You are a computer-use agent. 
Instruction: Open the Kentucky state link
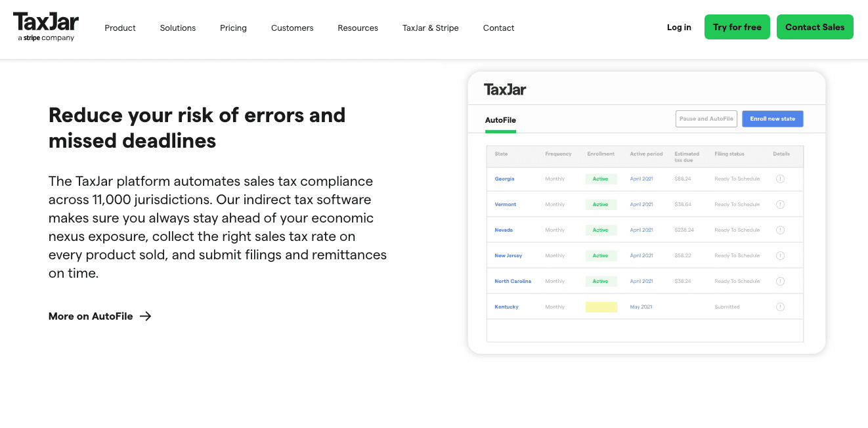point(506,307)
